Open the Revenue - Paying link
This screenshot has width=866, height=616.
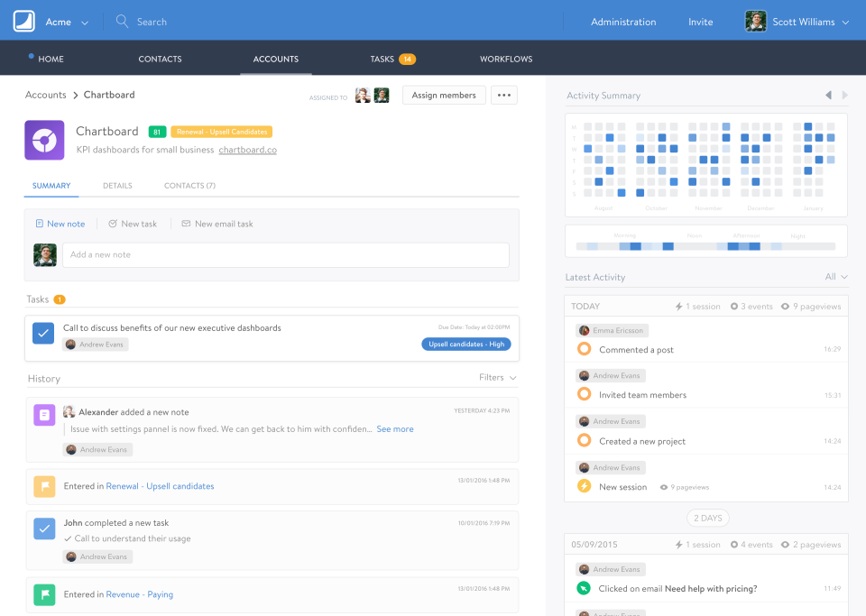pos(140,594)
